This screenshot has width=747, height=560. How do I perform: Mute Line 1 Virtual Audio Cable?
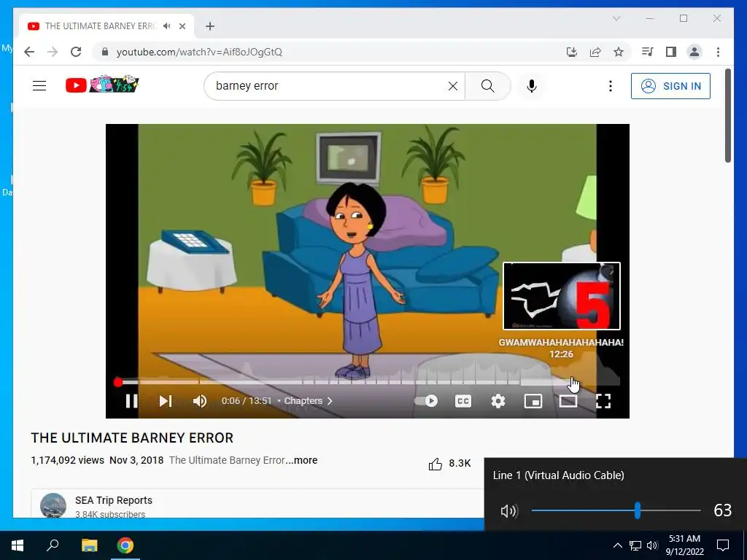coord(508,511)
